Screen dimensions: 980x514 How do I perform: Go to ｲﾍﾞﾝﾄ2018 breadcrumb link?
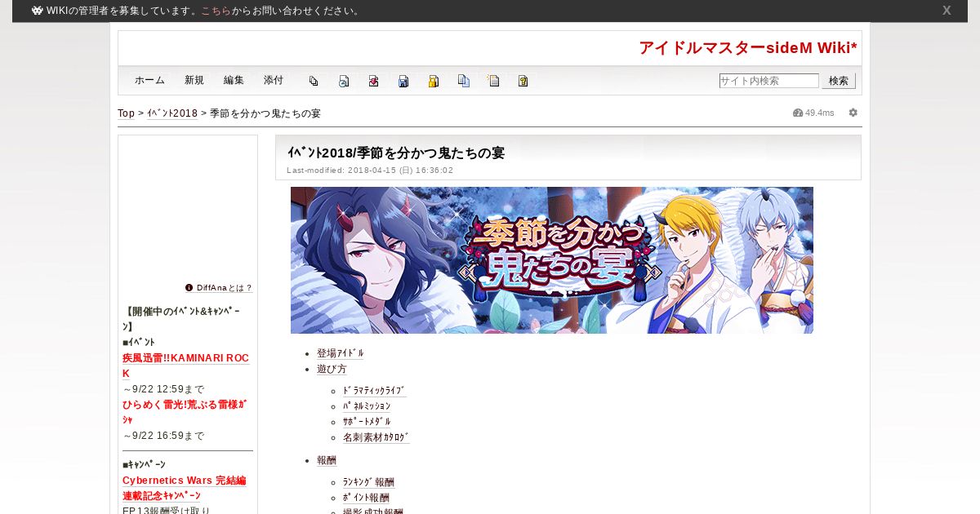click(172, 113)
